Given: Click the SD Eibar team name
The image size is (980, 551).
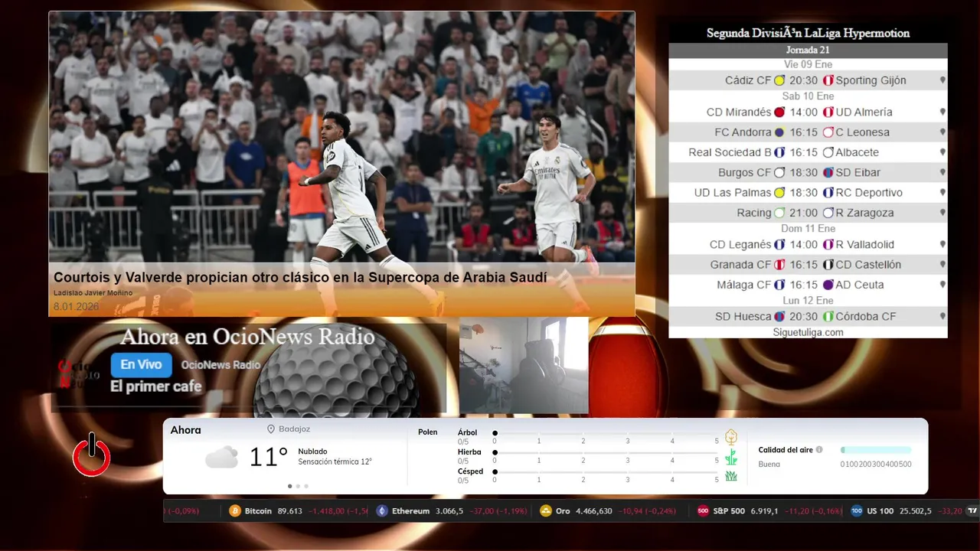Looking at the screenshot, I should click(x=857, y=173).
